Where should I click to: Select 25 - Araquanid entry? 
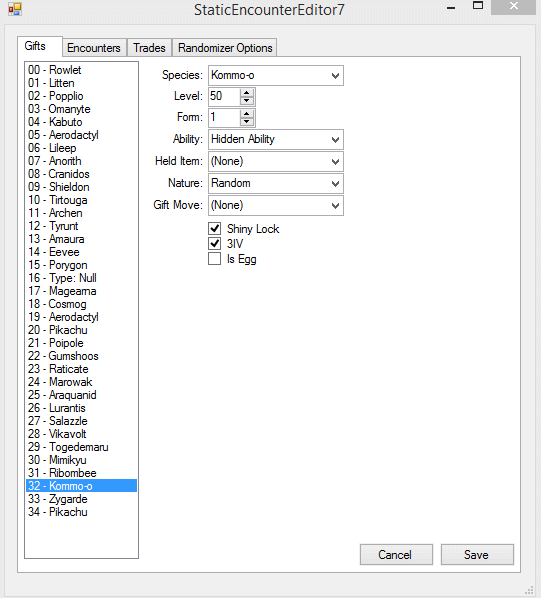pyautogui.click(x=81, y=395)
